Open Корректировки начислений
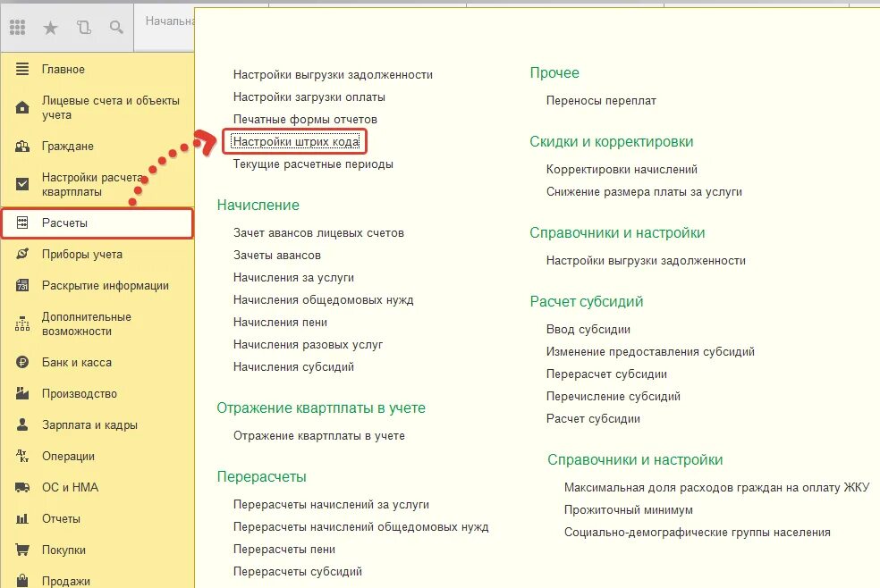Screen dimensions: 880x588 click(x=622, y=169)
